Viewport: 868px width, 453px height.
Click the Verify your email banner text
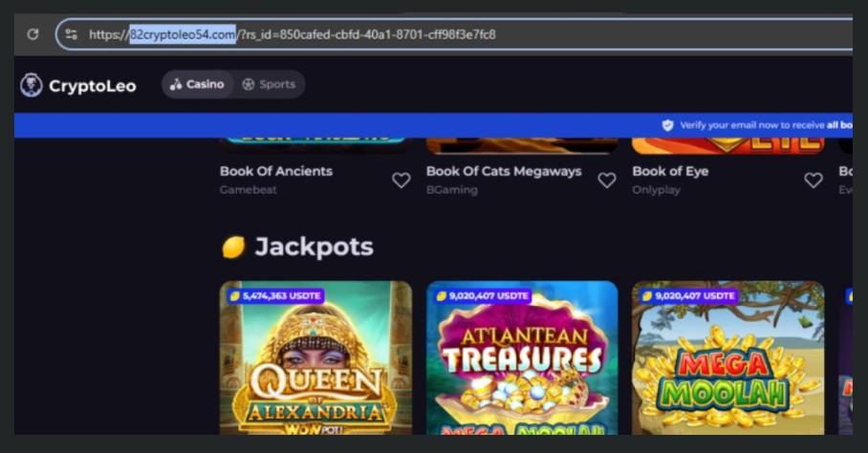pos(766,125)
